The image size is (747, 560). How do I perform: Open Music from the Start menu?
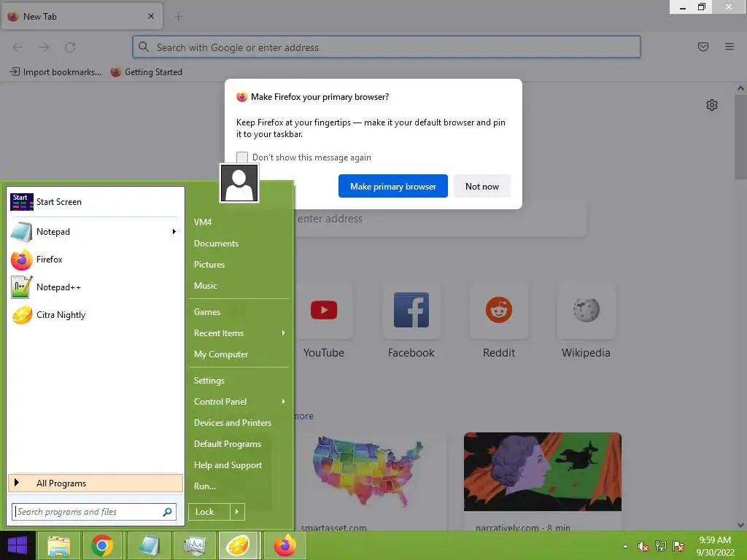click(x=206, y=286)
